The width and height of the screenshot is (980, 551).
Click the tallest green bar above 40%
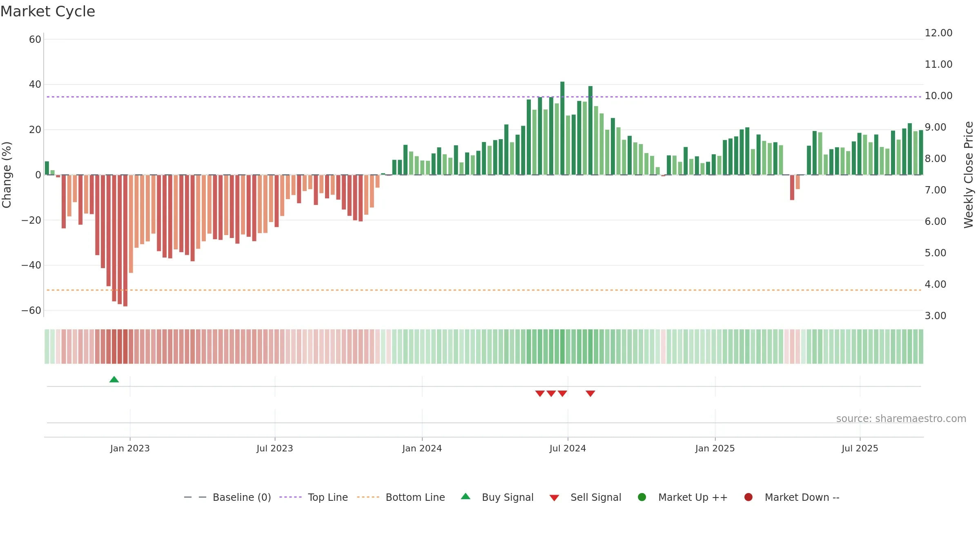click(x=562, y=128)
